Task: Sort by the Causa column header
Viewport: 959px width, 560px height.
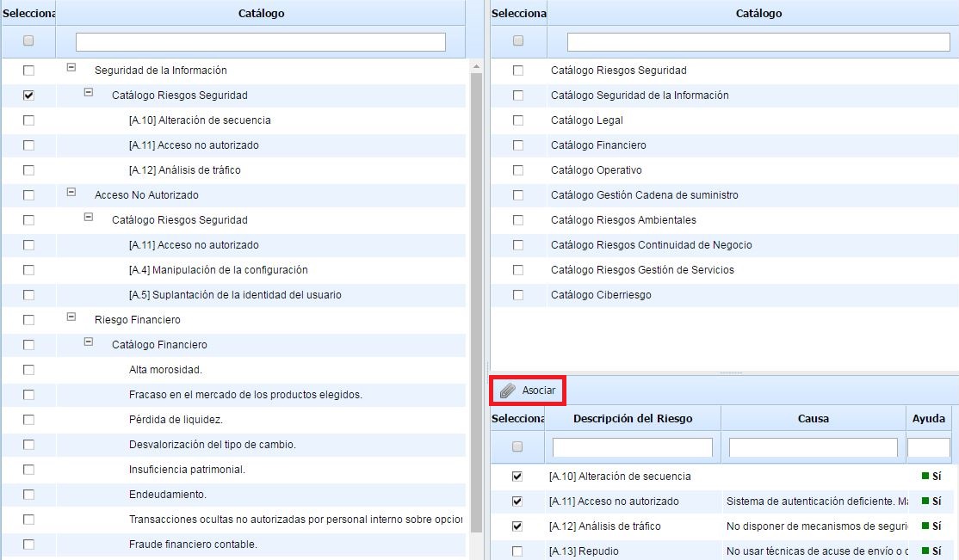Action: (x=813, y=418)
